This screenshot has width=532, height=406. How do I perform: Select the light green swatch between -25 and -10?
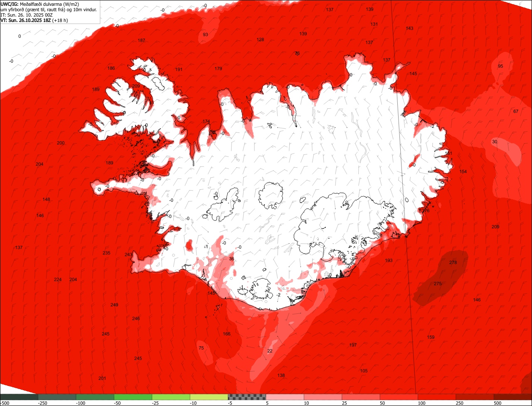(171, 397)
